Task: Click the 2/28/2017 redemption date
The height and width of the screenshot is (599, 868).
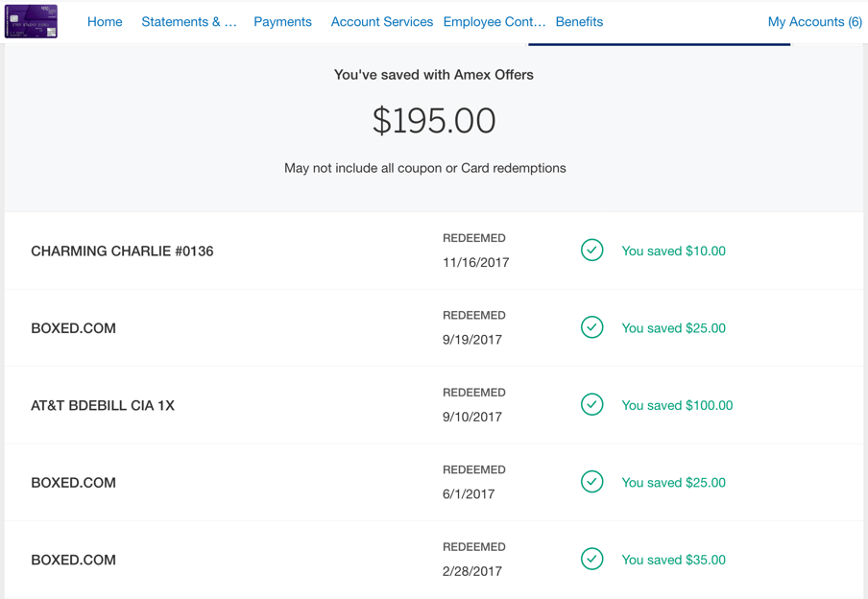Action: pos(472,571)
